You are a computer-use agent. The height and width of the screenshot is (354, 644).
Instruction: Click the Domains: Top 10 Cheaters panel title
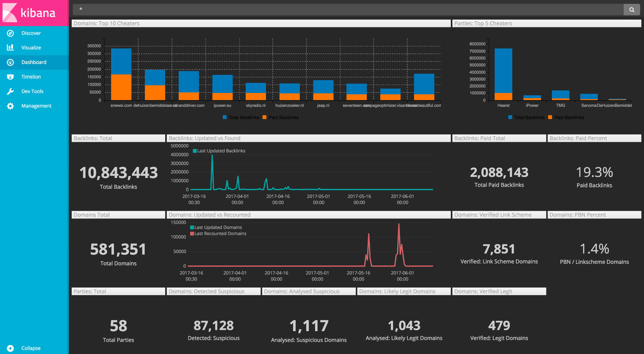(107, 23)
